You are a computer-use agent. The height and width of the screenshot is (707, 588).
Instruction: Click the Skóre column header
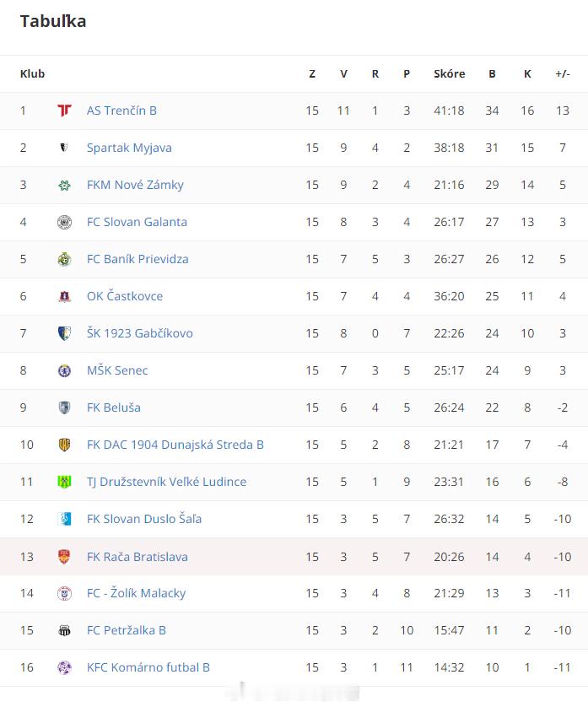[x=449, y=74]
